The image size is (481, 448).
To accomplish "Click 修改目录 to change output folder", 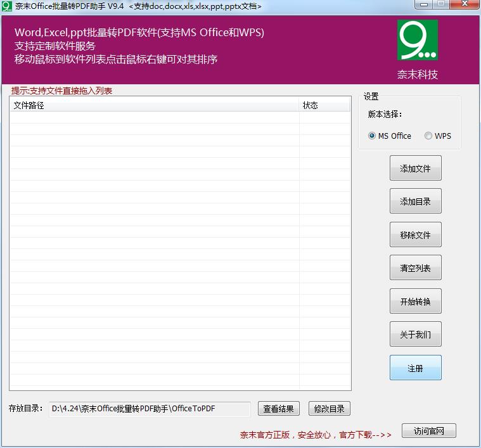I will pos(329,409).
